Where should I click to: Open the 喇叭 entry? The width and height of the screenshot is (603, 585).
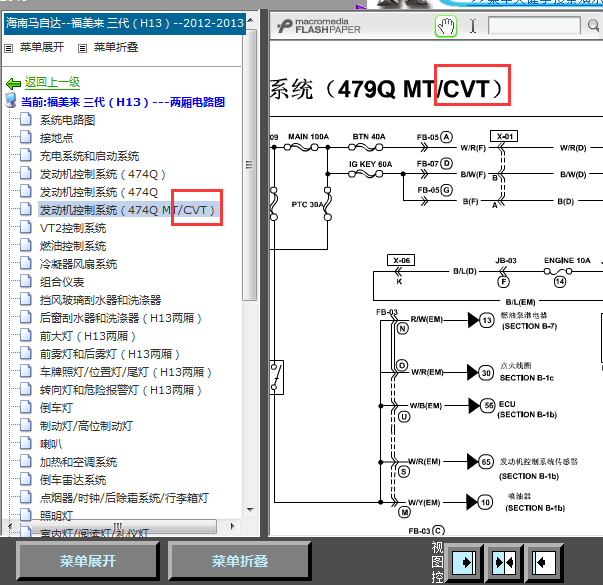click(x=51, y=444)
